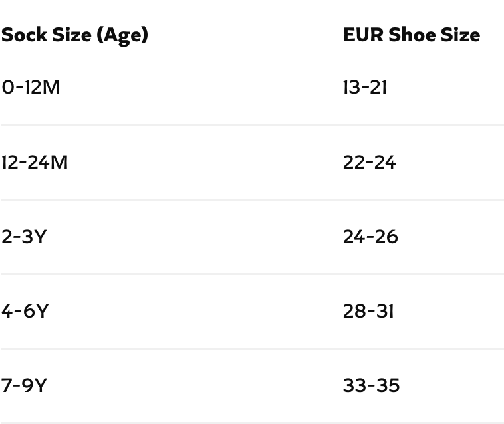Click the divider line below the 0-12M row
This screenshot has height=424, width=504.
tap(252, 125)
